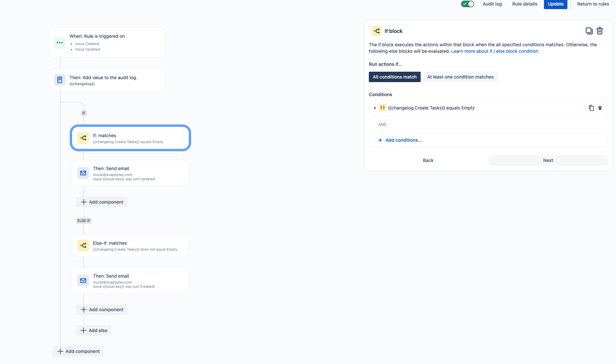The width and height of the screenshot is (616, 364).
Task: Click Add conditions below the AND divider
Action: click(x=403, y=140)
